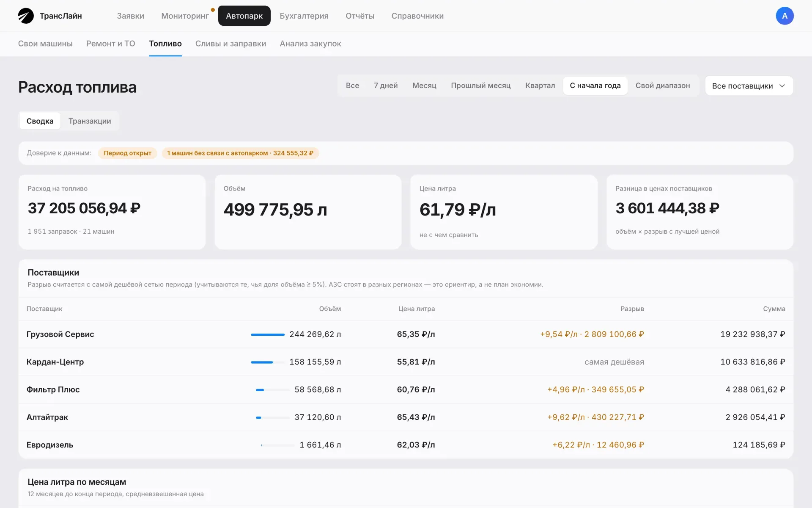Set period filter to Все
The width and height of the screenshot is (812, 508).
[x=352, y=86]
